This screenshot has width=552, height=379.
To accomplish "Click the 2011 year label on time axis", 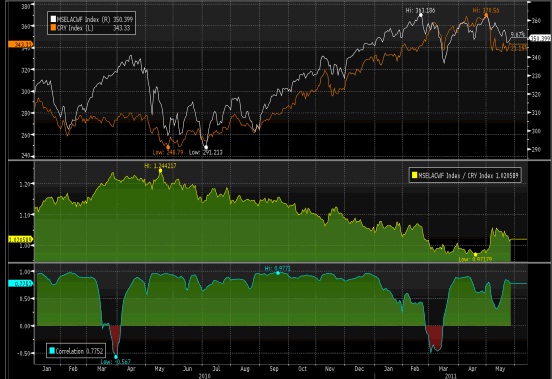I will tap(451, 375).
